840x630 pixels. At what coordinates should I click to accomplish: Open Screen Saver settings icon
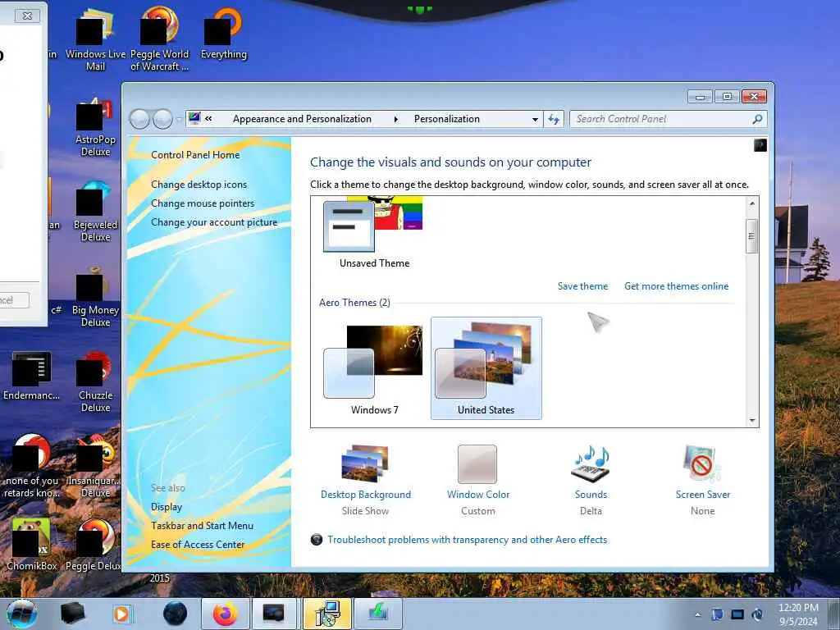(702, 464)
